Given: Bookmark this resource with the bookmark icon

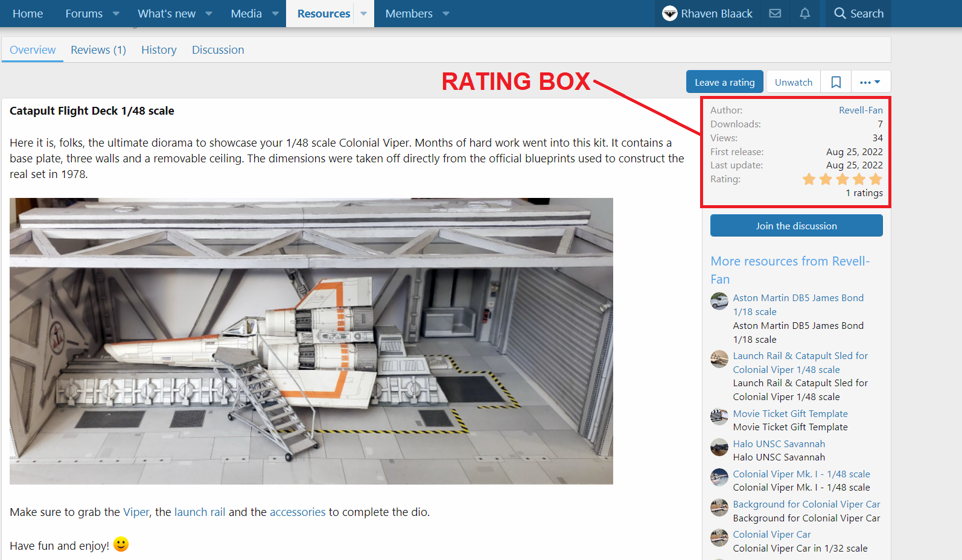Looking at the screenshot, I should coord(836,82).
